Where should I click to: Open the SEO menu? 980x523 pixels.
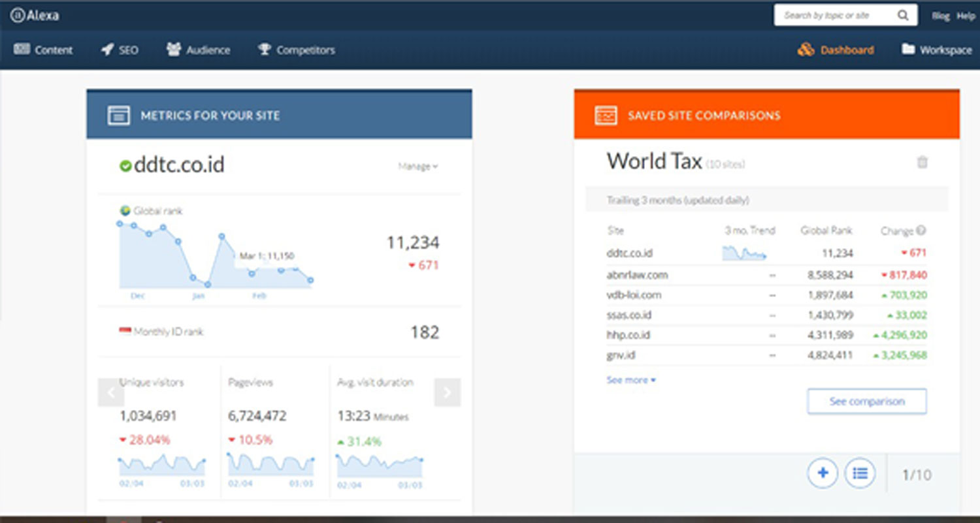coord(120,50)
